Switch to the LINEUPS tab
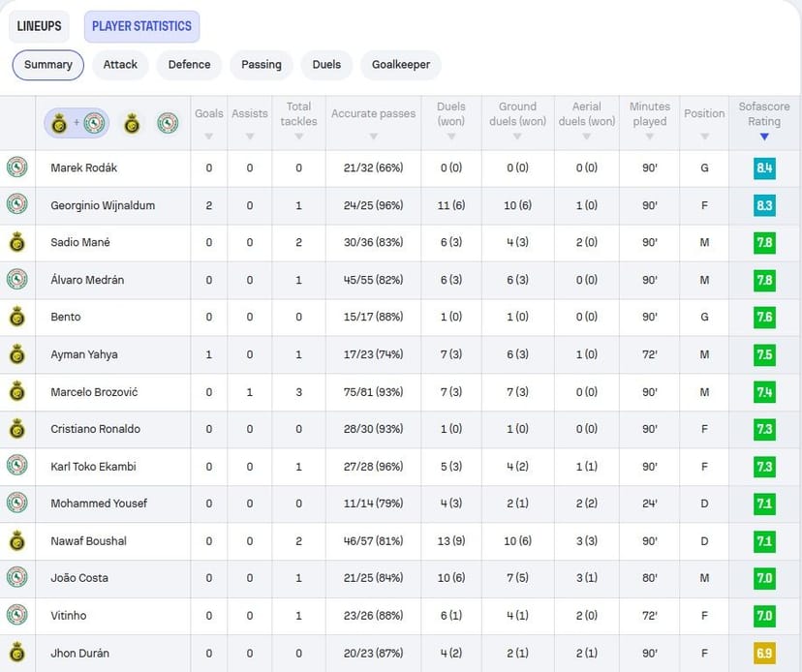This screenshot has width=802, height=672. point(39,26)
